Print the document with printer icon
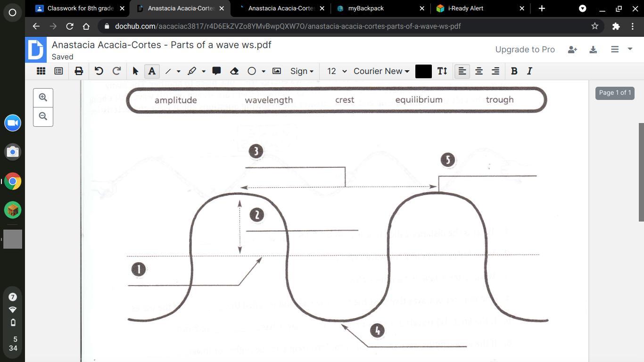 79,71
